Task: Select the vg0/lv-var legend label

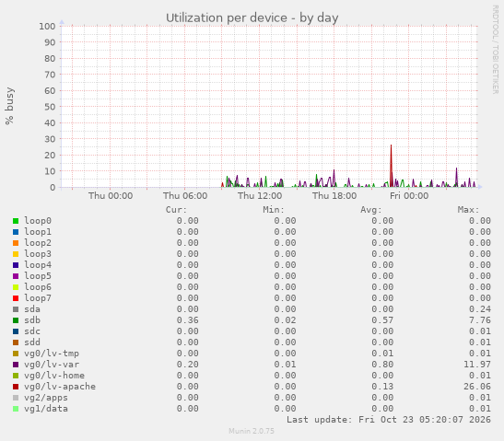Action: (52, 365)
